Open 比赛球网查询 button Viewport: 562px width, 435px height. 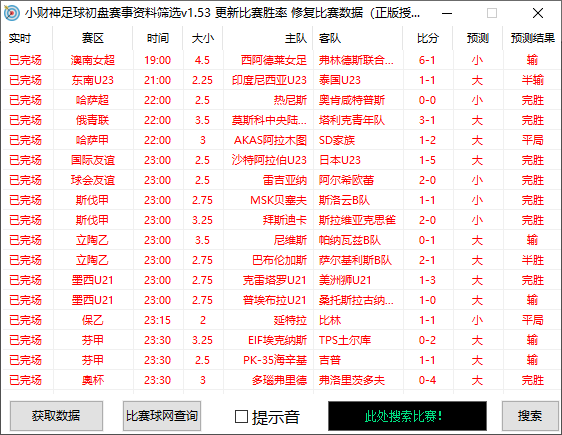pyautogui.click(x=162, y=416)
